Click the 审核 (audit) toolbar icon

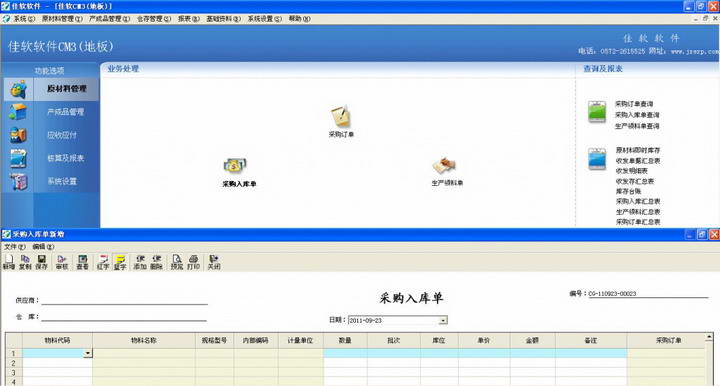pos(62,262)
